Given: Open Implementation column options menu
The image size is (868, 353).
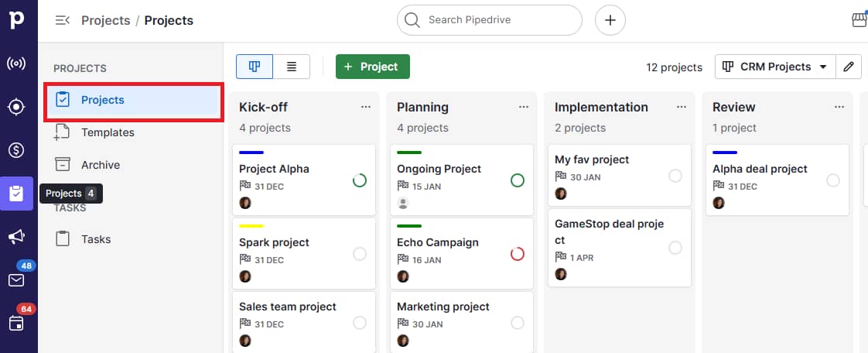Looking at the screenshot, I should pyautogui.click(x=682, y=107).
